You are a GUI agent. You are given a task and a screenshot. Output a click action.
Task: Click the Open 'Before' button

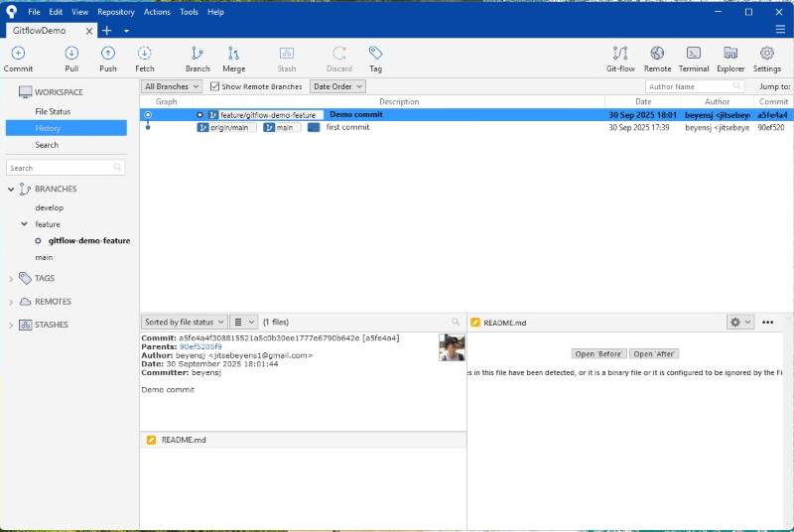[x=598, y=353]
